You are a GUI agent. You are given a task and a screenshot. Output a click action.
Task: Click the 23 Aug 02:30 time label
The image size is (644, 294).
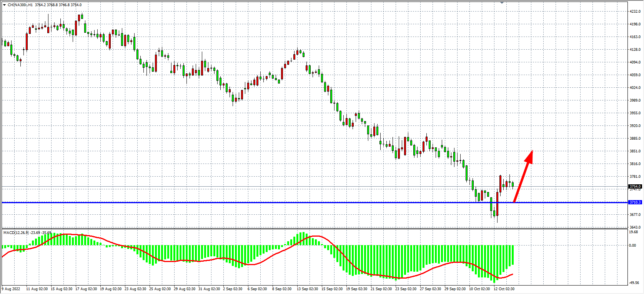pyautogui.click(x=135, y=289)
